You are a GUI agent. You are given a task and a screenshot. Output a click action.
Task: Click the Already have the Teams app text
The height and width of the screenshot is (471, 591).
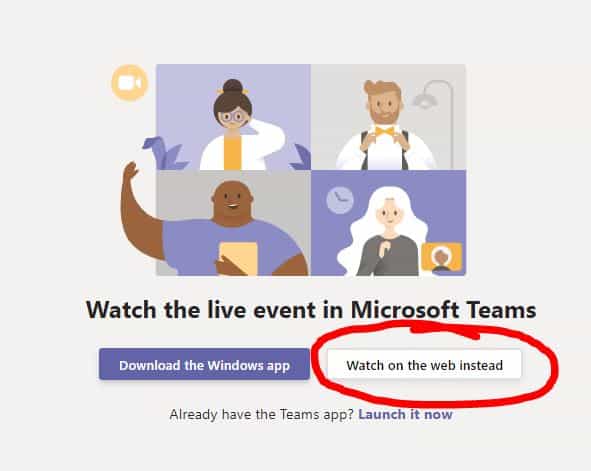click(x=261, y=414)
